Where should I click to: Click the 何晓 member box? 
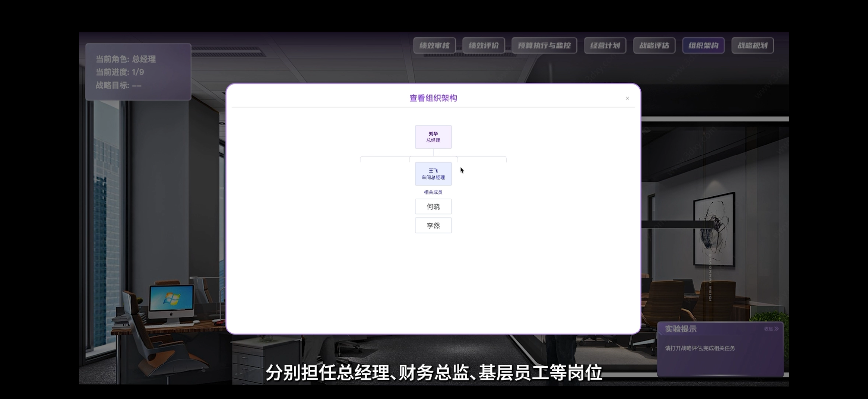pyautogui.click(x=433, y=207)
